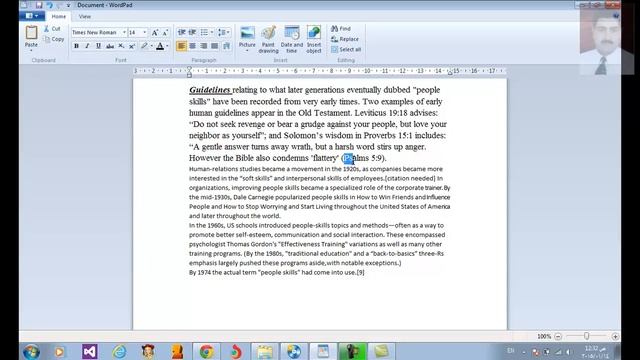Open the line spacing dropdown
640x360 pixels.
[224, 32]
